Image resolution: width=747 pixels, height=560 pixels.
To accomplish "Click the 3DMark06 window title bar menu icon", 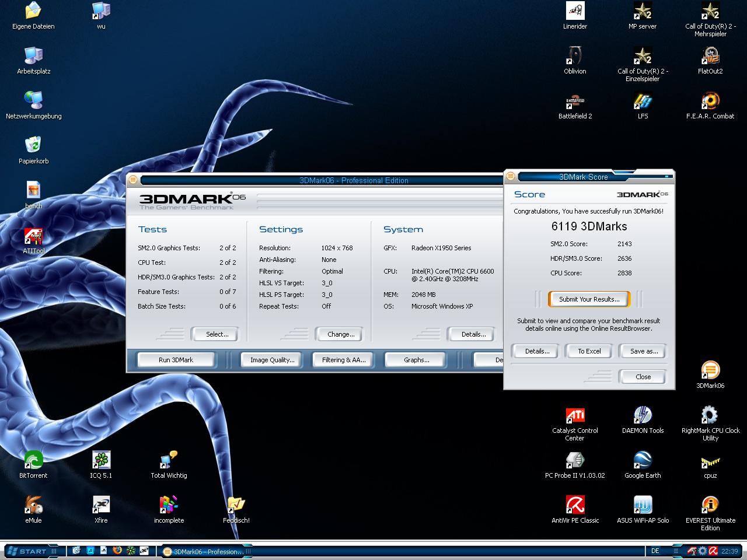I will [133, 180].
